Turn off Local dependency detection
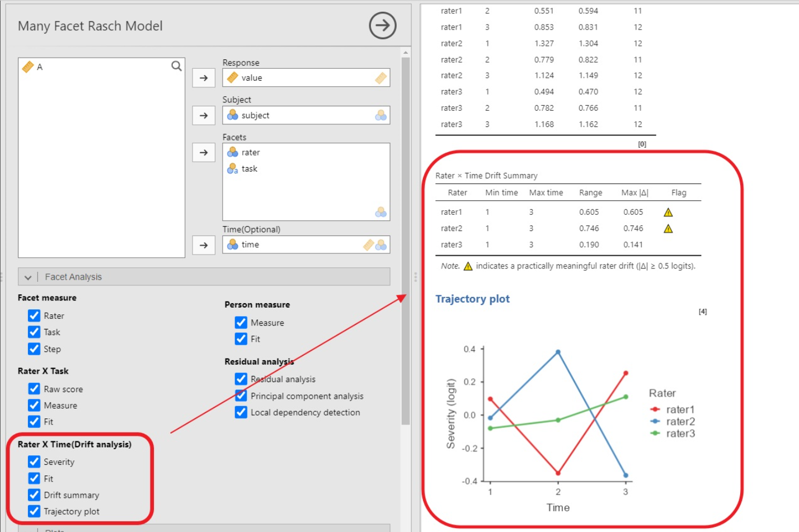The height and width of the screenshot is (532, 799). pos(241,412)
